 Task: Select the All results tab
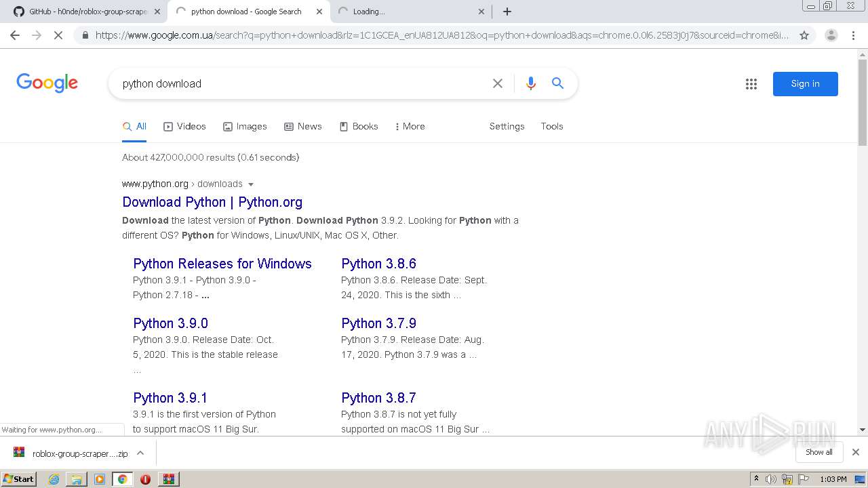point(134,127)
